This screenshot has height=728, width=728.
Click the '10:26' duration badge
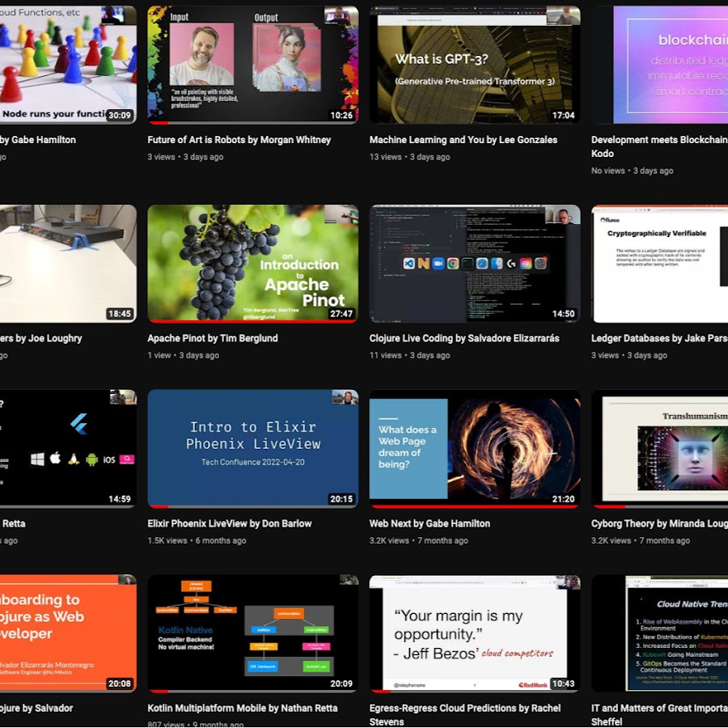pos(341,115)
